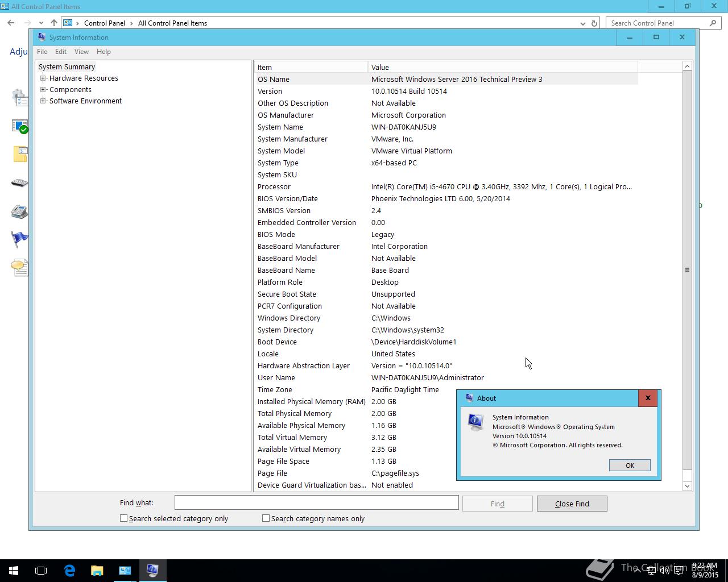Click the scroll down arrow of details list
The image size is (728, 582).
(x=687, y=486)
